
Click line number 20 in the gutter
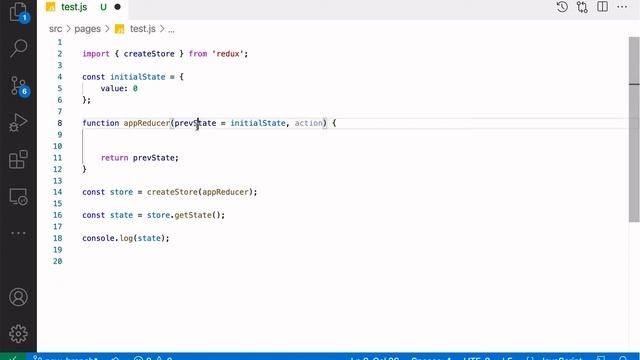tap(58, 261)
